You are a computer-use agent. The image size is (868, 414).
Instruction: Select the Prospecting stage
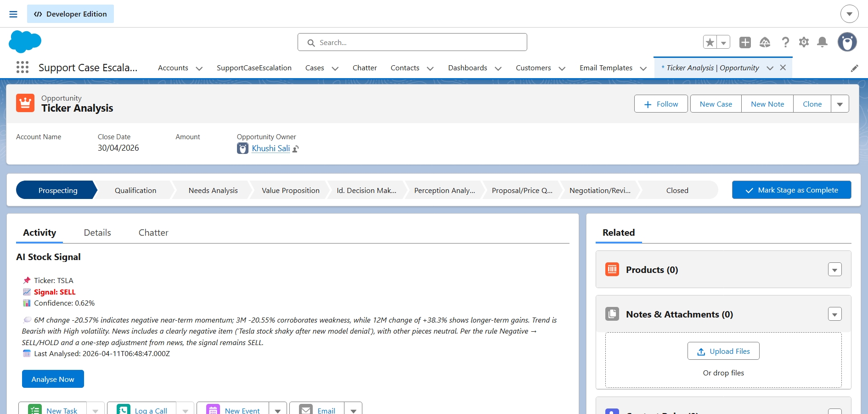tap(57, 190)
